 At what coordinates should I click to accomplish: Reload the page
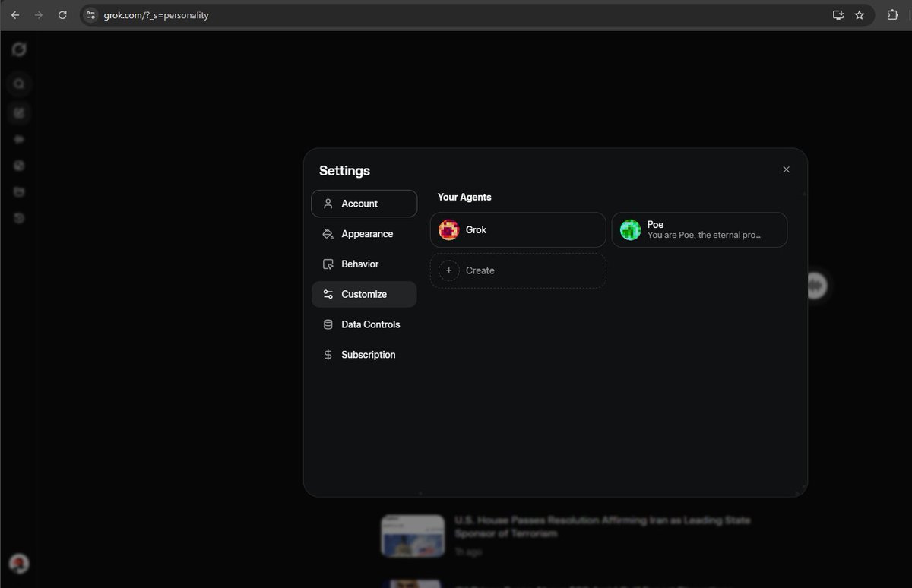62,15
